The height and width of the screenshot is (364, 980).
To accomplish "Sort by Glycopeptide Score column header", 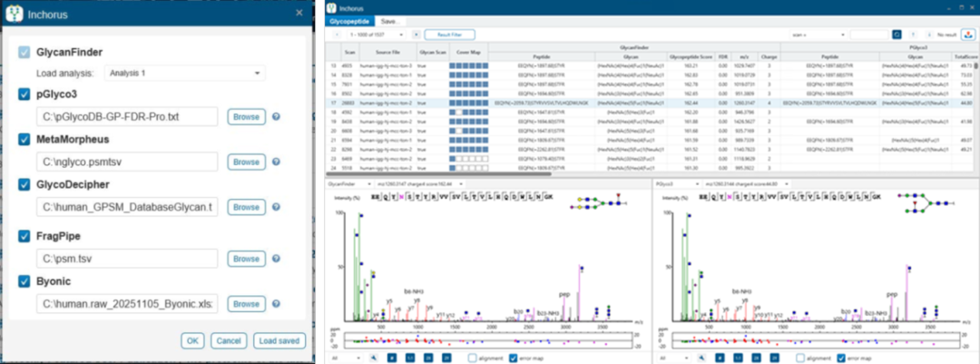I will pyautogui.click(x=691, y=55).
